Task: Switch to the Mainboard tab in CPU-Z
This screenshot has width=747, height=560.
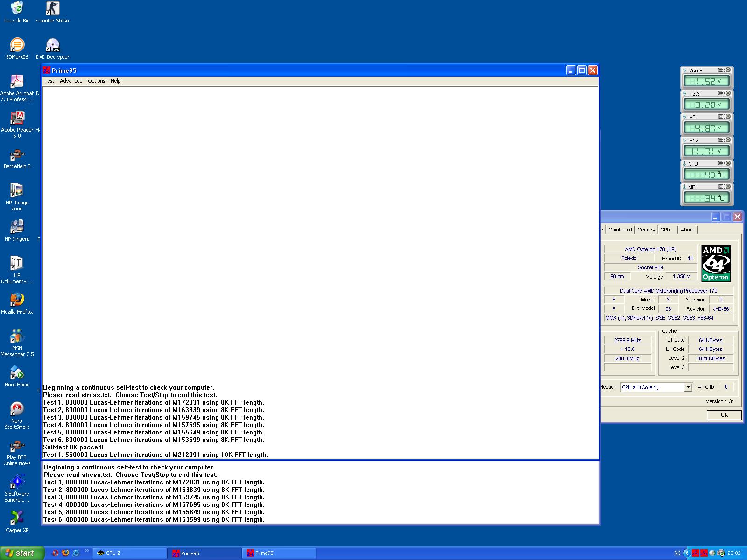Action: click(620, 230)
